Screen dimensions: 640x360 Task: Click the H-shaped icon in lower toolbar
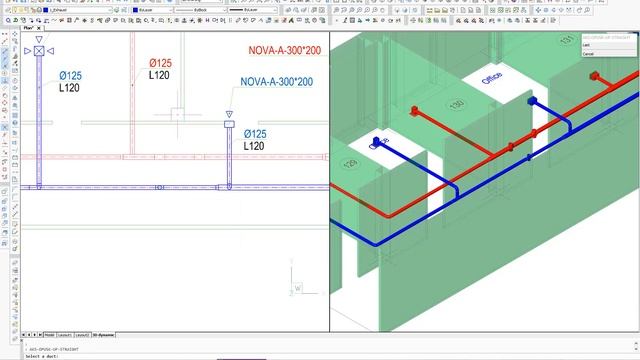(x=207, y=20)
